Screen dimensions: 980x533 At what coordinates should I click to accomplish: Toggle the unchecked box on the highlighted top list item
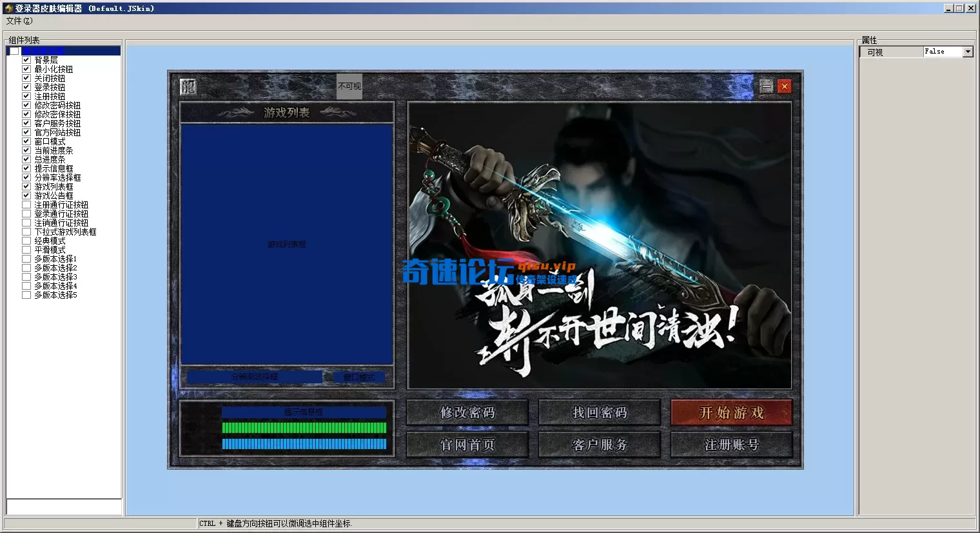[x=14, y=50]
